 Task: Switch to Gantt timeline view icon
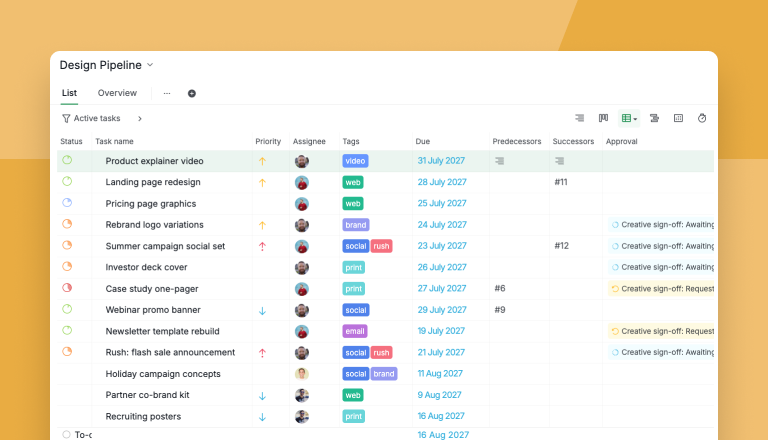[654, 118]
